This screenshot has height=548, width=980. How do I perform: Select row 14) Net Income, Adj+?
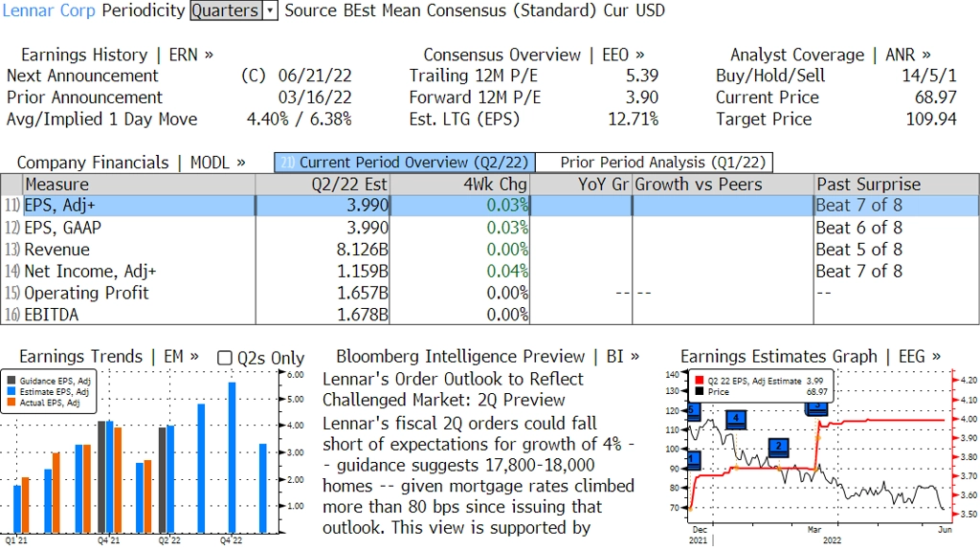click(x=490, y=272)
